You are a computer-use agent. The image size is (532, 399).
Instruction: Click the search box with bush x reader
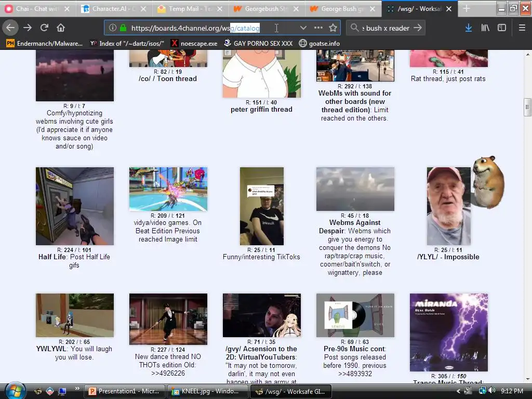point(385,28)
